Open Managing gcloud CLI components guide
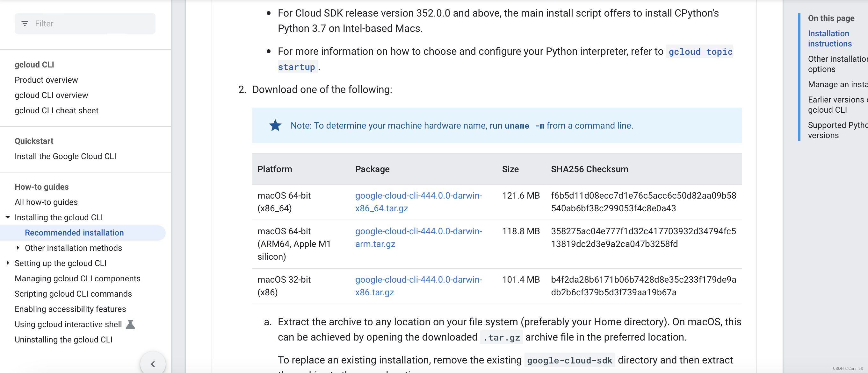 (77, 278)
